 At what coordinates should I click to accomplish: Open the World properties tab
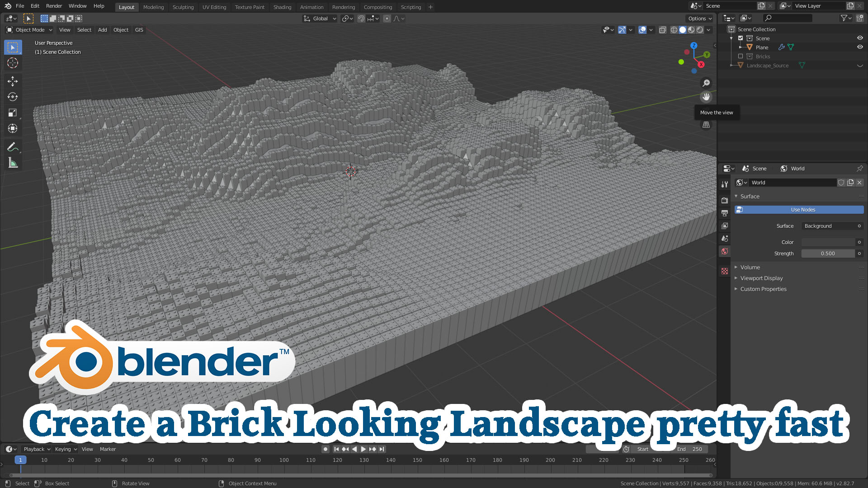[x=725, y=251]
